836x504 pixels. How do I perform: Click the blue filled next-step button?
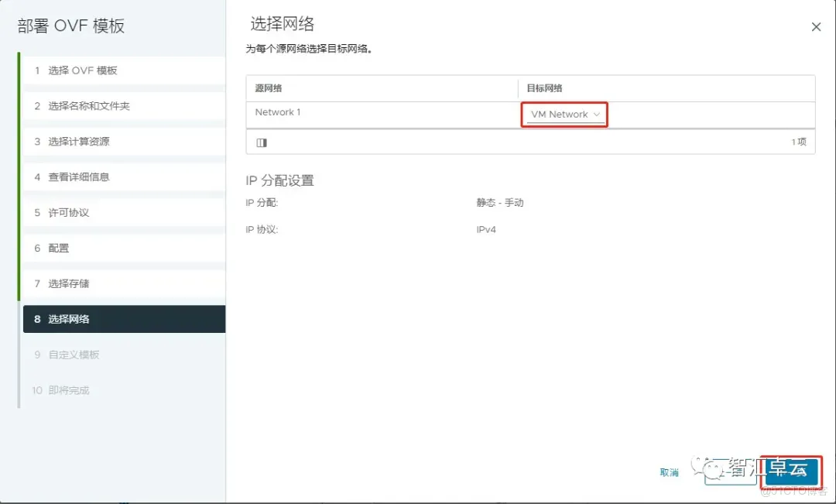790,471
